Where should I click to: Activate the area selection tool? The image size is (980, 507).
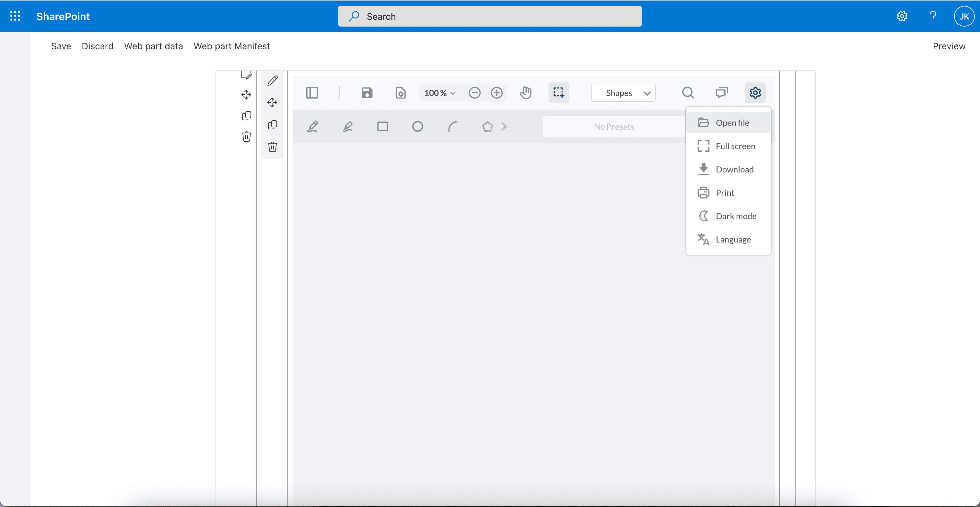pyautogui.click(x=558, y=93)
